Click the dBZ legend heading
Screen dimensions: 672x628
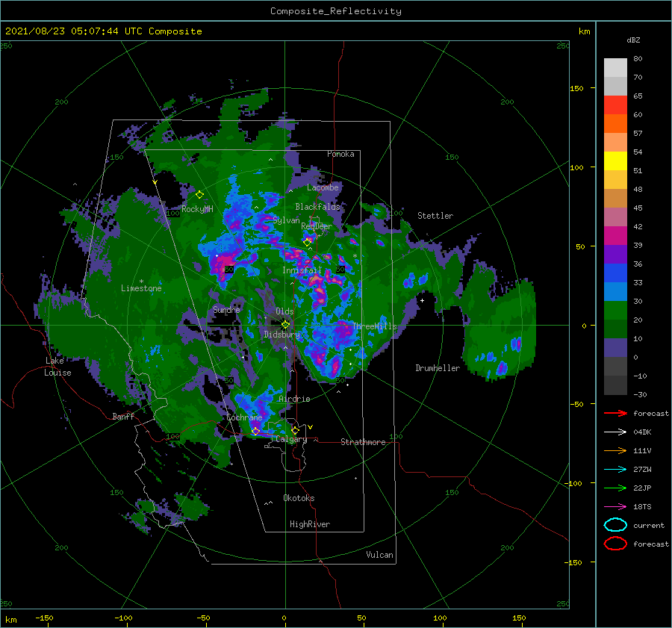(633, 40)
